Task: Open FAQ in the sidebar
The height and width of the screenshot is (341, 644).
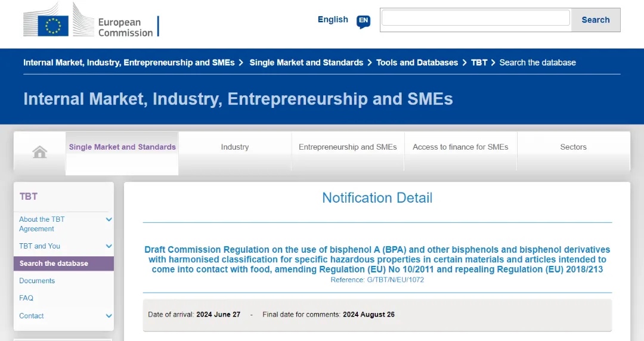Action: pos(26,298)
